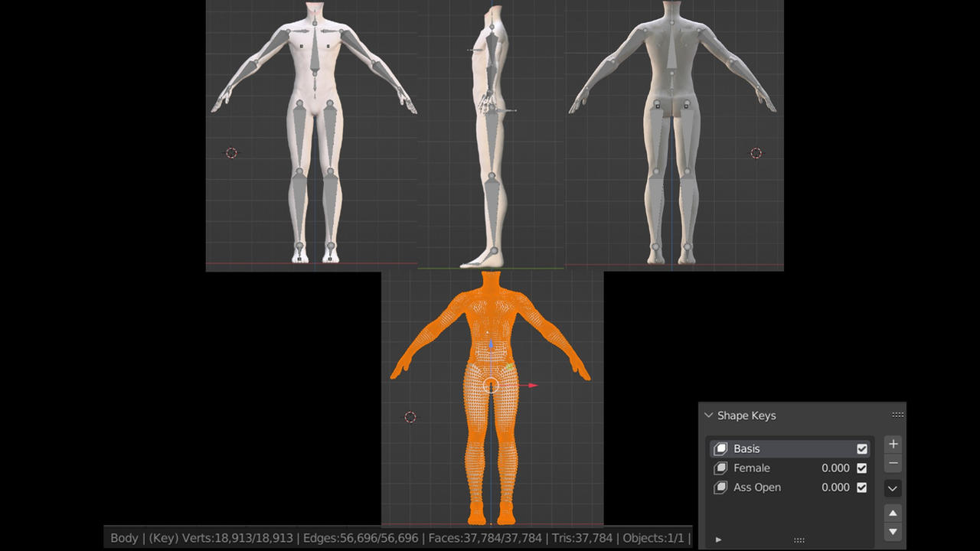Toggle the Ass Open shape key checkbox
The height and width of the screenshot is (551, 980).
pos(862,487)
